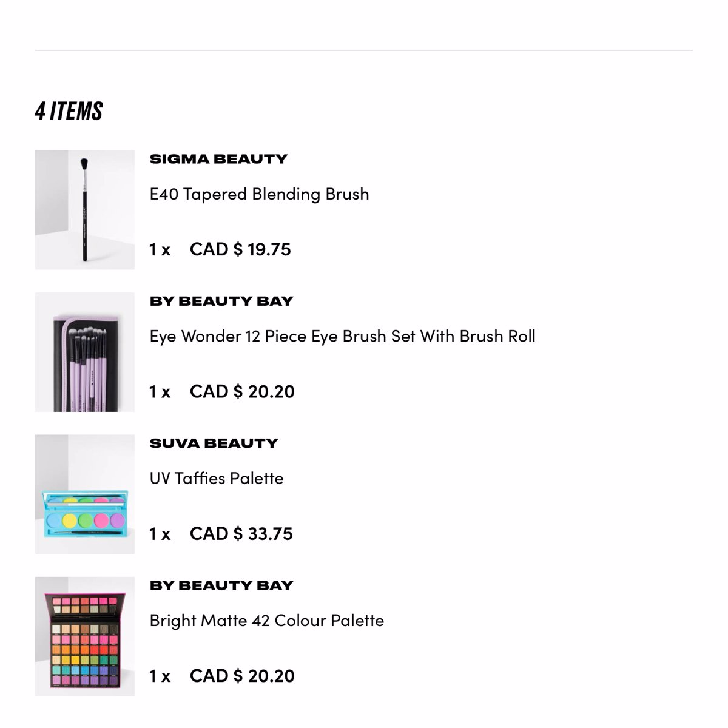Click the Eye Wonder set's CAD $ 20.20 price

coord(242,391)
